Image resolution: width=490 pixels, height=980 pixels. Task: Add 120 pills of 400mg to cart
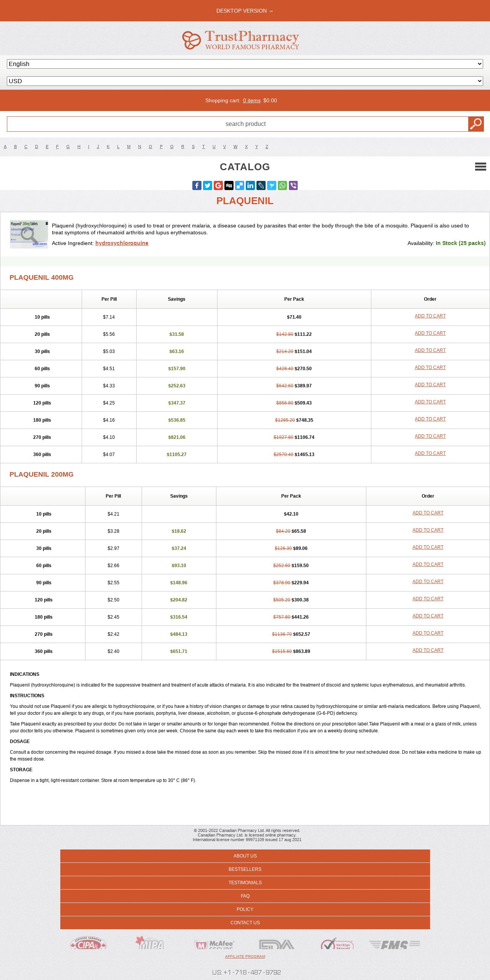[430, 402]
